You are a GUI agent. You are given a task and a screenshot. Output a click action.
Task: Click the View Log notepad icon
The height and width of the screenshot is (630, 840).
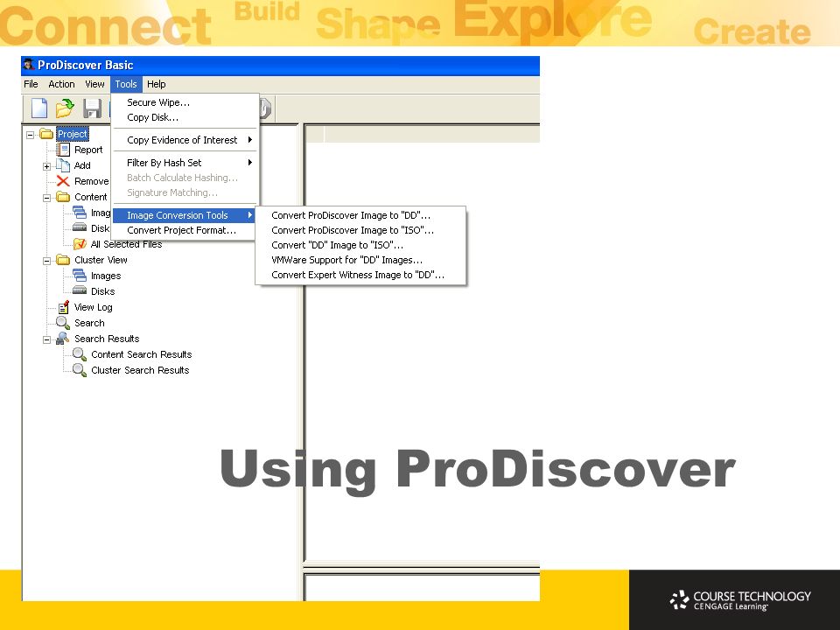63,307
